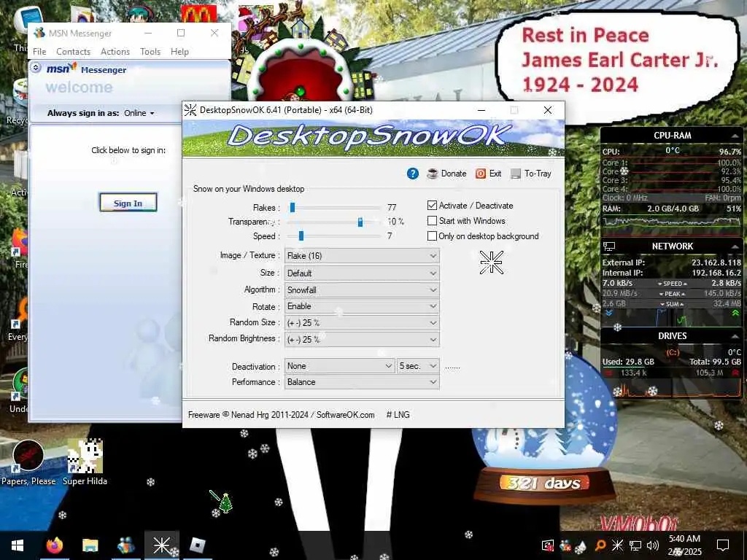The image size is (747, 560).
Task: Open the blue question mark help icon
Action: 413,174
